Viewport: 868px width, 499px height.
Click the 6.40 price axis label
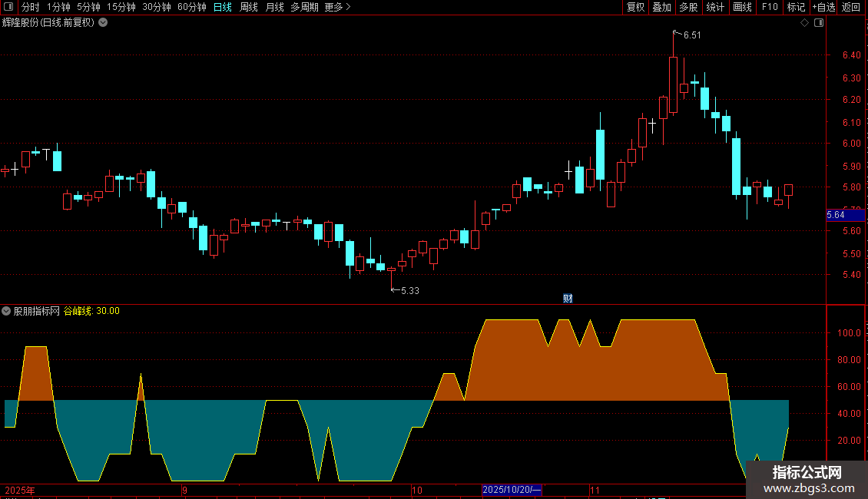[x=851, y=55]
